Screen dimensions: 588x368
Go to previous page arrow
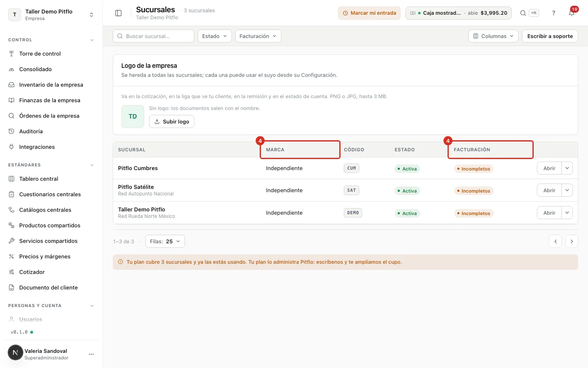point(555,241)
